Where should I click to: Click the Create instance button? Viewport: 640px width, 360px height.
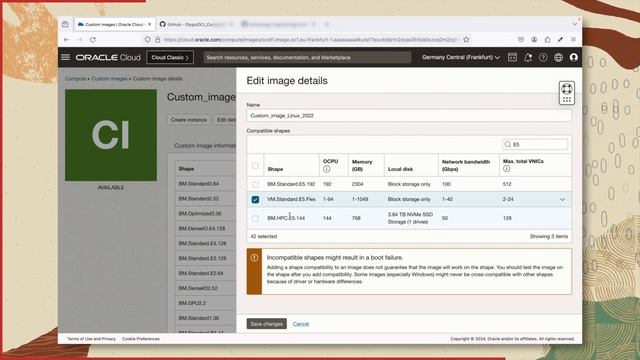[189, 120]
